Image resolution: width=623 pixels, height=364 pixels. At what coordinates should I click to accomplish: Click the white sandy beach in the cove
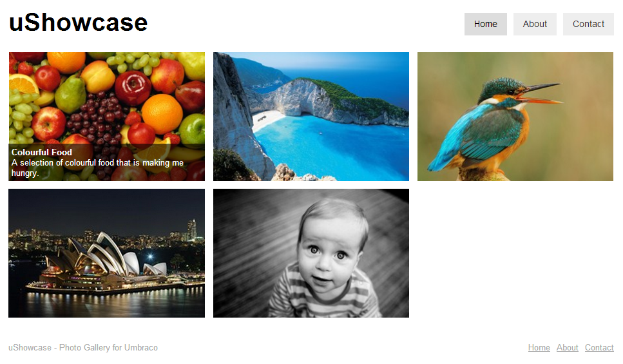point(267,120)
